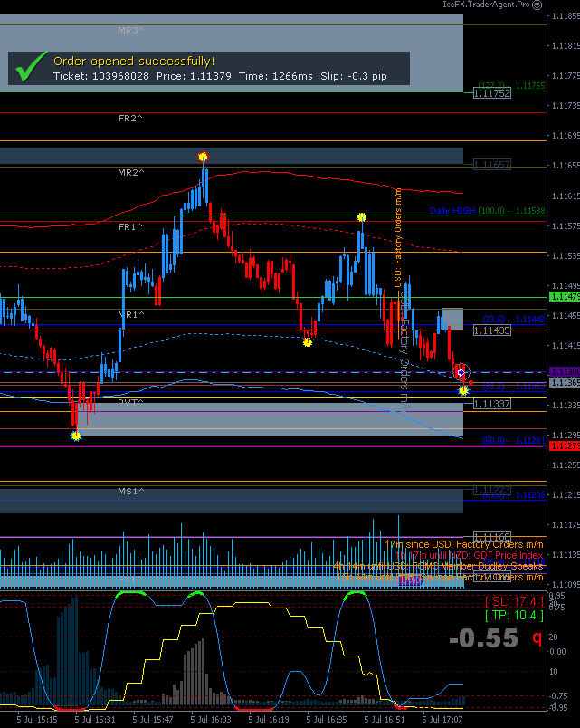This screenshot has width=580, height=728.
Task: Click the yellow fractal star below the latest candle
Action: coord(463,390)
